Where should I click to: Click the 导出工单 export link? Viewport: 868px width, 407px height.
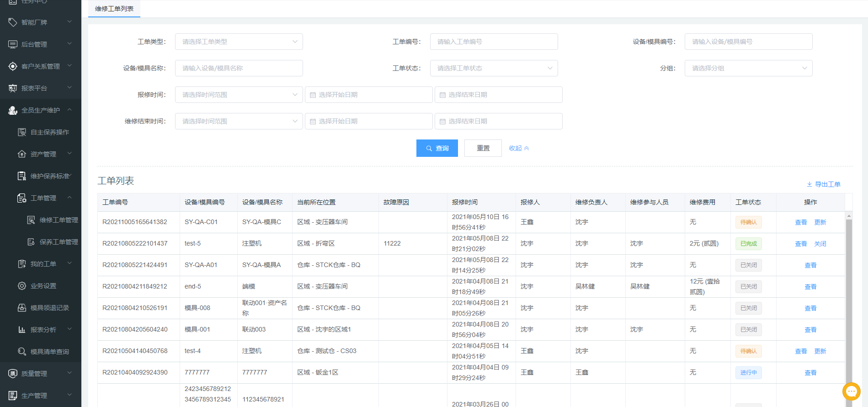coord(824,184)
